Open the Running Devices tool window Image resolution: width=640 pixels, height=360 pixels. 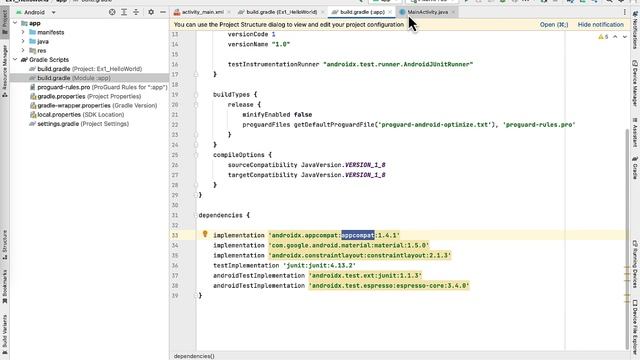(x=635, y=264)
